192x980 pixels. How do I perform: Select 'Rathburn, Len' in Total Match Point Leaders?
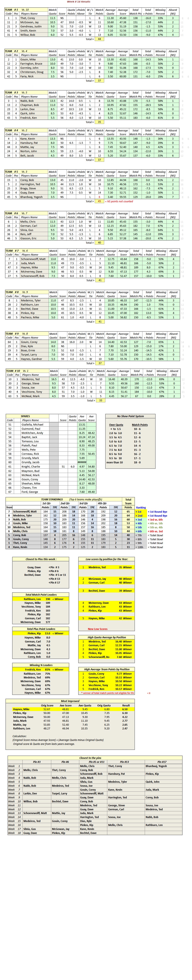tap(32, 599)
